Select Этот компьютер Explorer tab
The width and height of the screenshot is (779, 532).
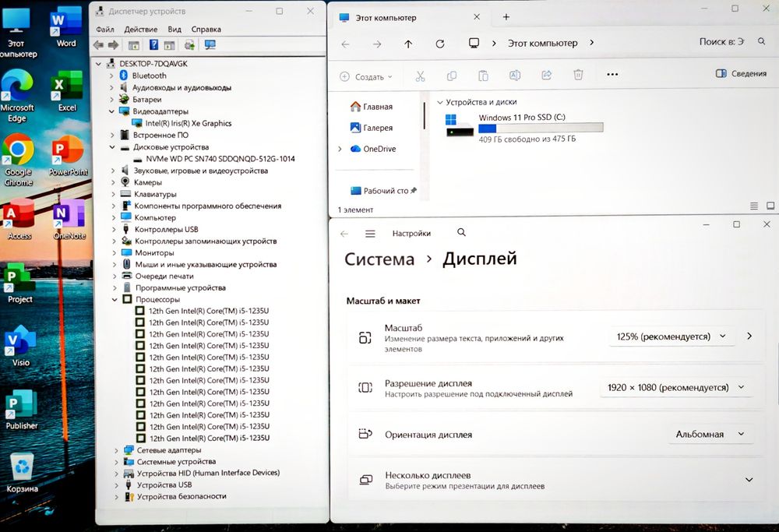[x=411, y=17]
